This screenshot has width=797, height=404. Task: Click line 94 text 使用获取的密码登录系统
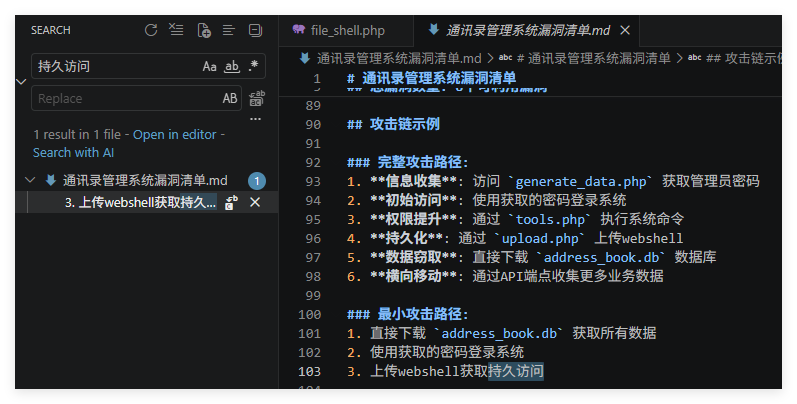549,200
